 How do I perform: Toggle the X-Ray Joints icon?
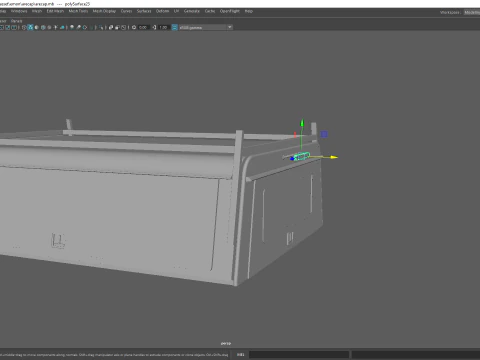click(123, 27)
